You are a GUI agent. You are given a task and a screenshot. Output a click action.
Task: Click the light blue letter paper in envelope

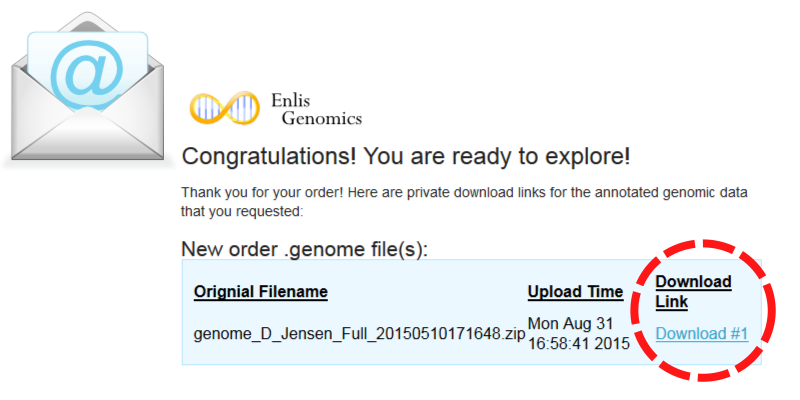(87, 69)
